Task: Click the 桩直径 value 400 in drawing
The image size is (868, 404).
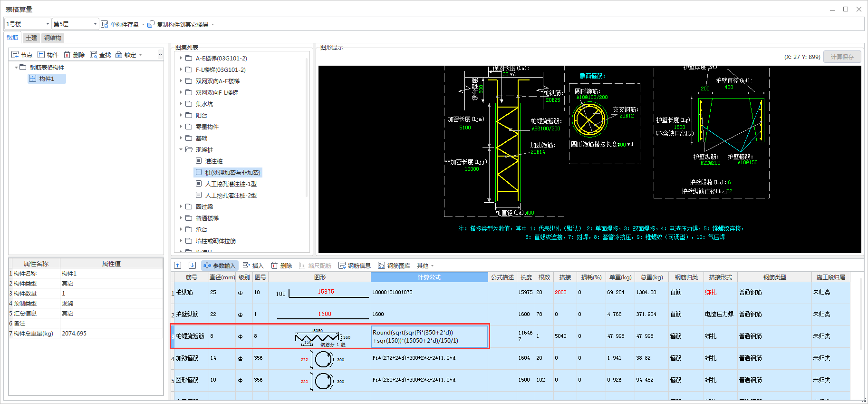Action: (530, 213)
